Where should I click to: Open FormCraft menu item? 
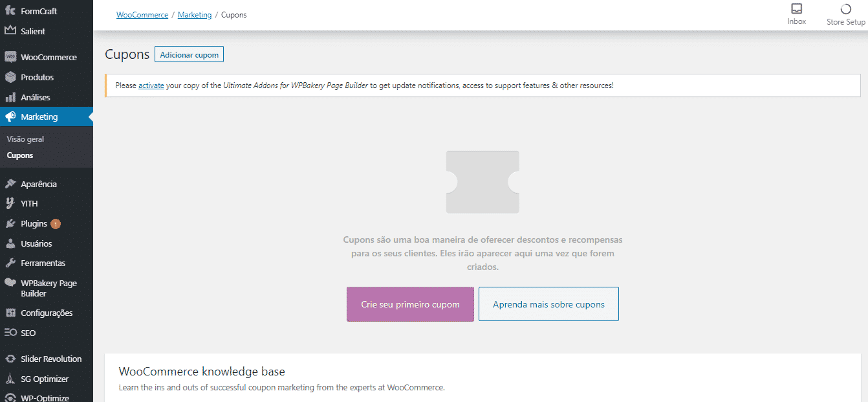47,11
